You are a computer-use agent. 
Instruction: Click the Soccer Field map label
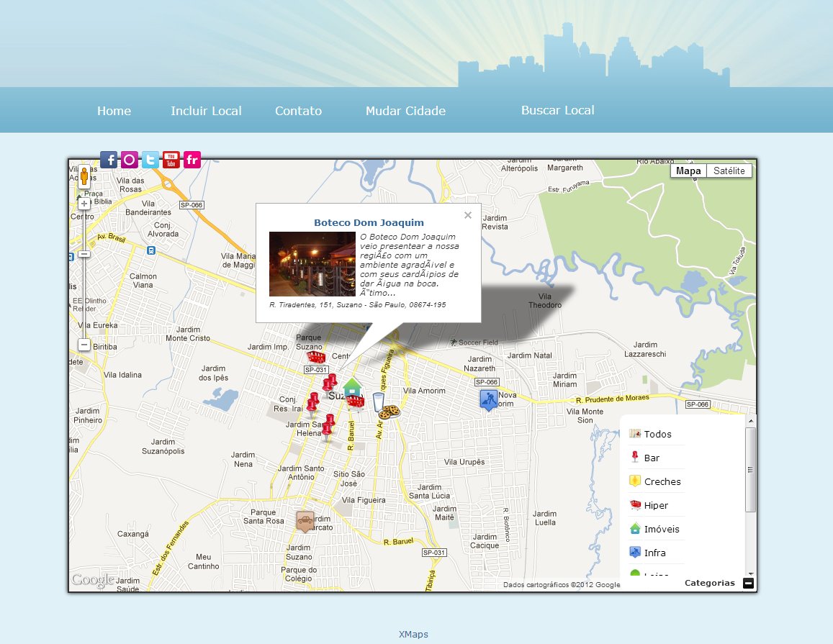click(x=474, y=343)
